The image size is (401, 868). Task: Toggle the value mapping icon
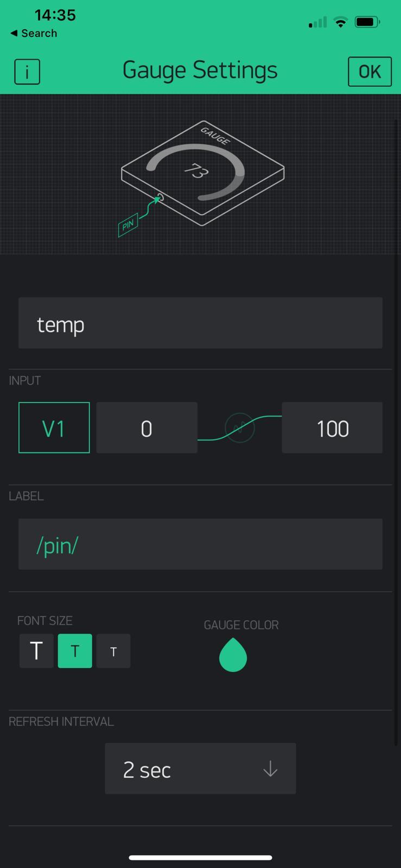click(x=239, y=428)
